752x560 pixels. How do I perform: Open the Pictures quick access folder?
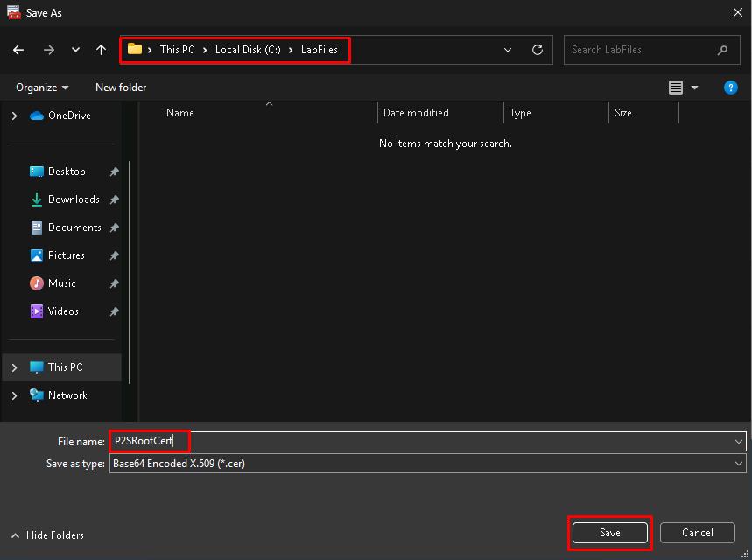[67, 255]
